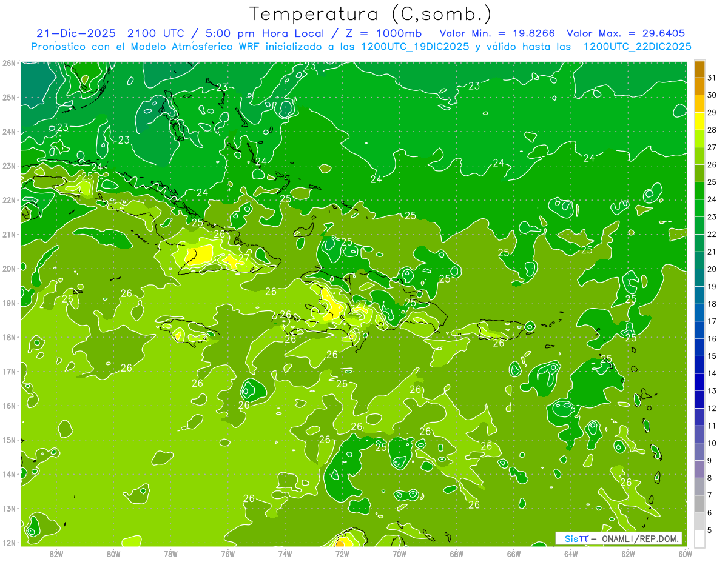Click the 66W longitude axis label
This screenshot has width=728, height=562.
(513, 554)
